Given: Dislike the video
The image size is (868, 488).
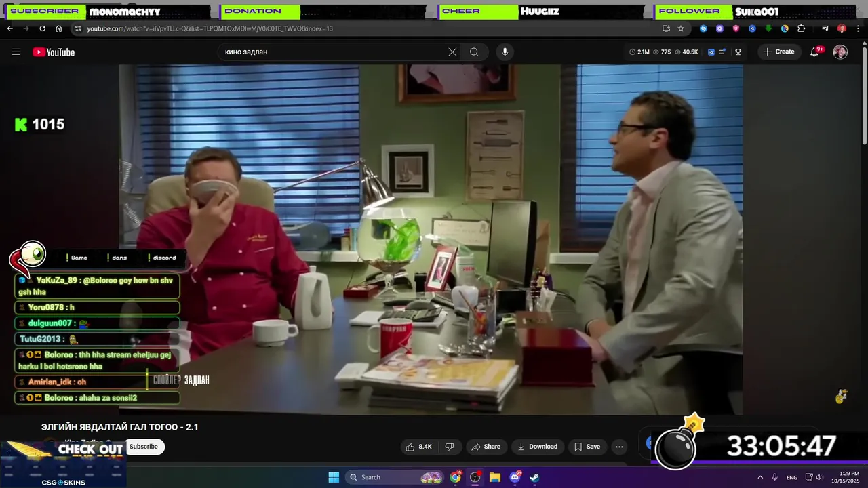Looking at the screenshot, I should 449,447.
